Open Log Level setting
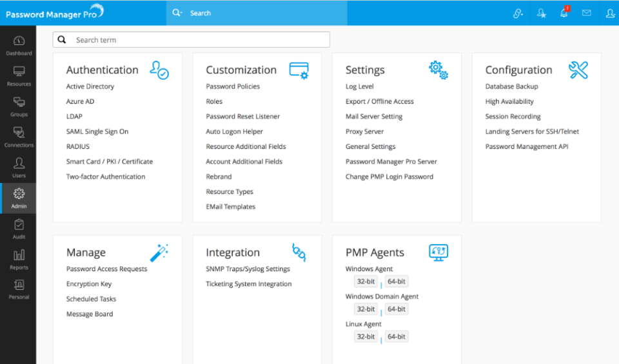Image resolution: width=619 pixels, height=364 pixels. pyautogui.click(x=359, y=86)
